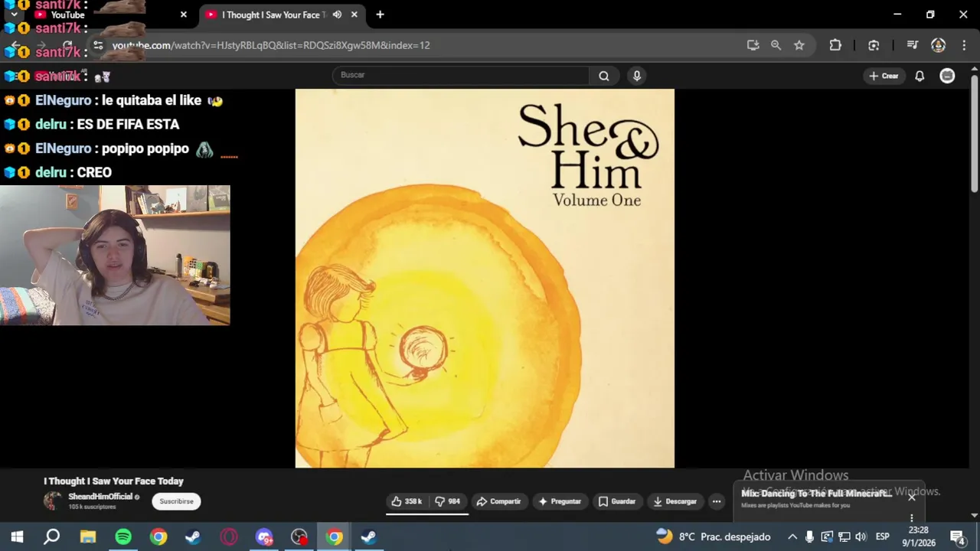Open the volume icon in system tray
The width and height of the screenshot is (980, 551).
pyautogui.click(x=861, y=536)
